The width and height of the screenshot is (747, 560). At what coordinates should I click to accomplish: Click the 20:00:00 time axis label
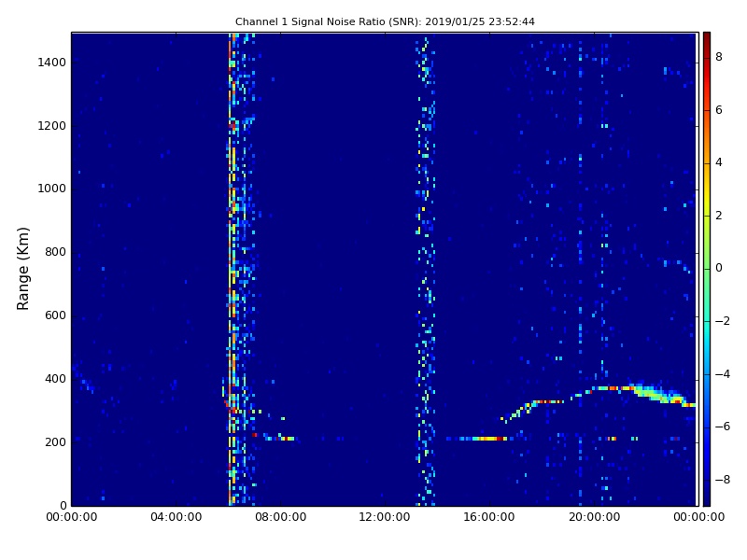point(594,517)
